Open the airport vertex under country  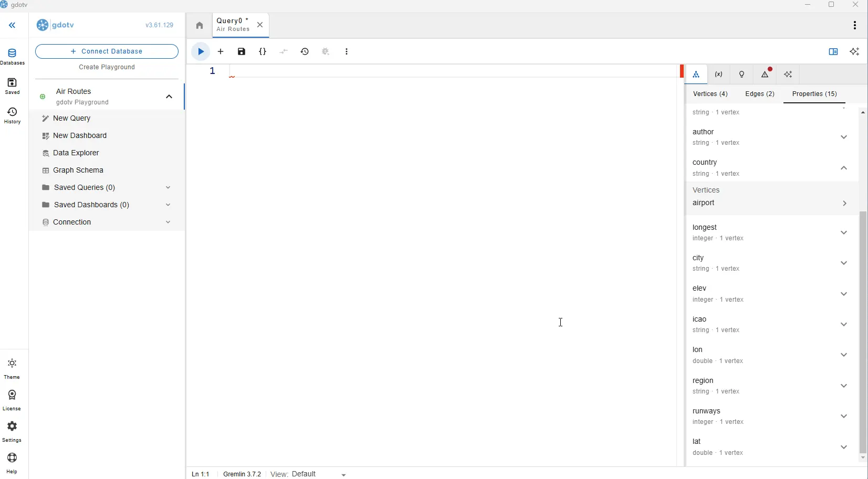pos(771,203)
